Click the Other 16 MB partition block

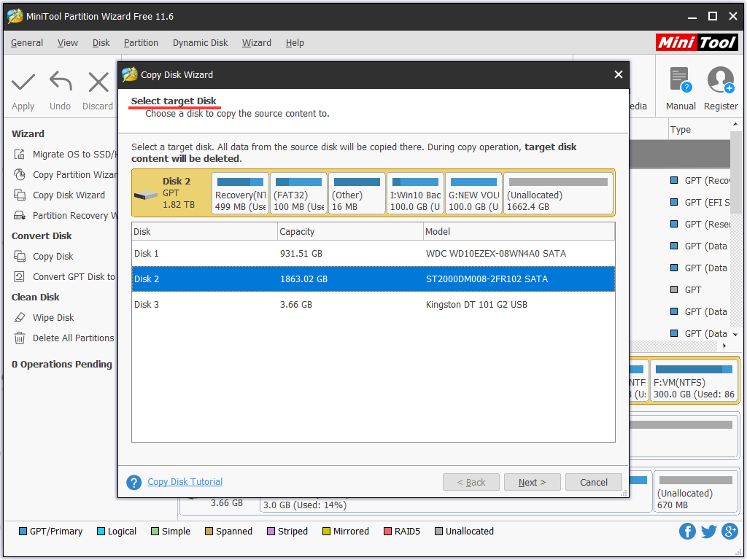(x=357, y=193)
